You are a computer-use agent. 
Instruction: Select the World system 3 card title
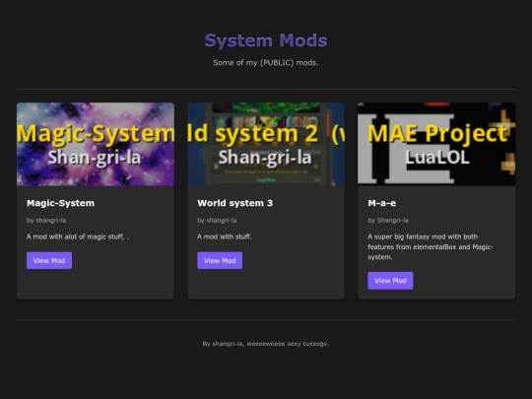pos(234,203)
